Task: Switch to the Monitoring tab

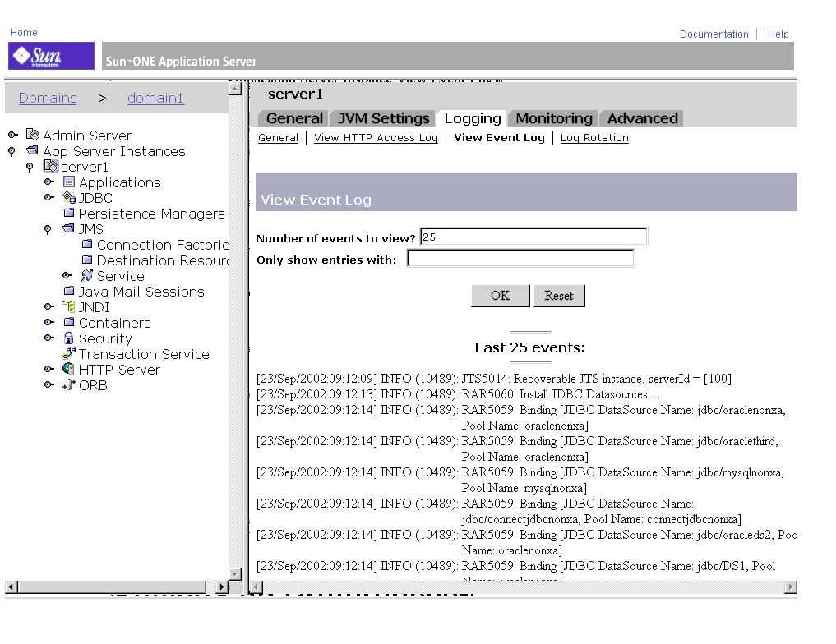Action: click(x=552, y=118)
